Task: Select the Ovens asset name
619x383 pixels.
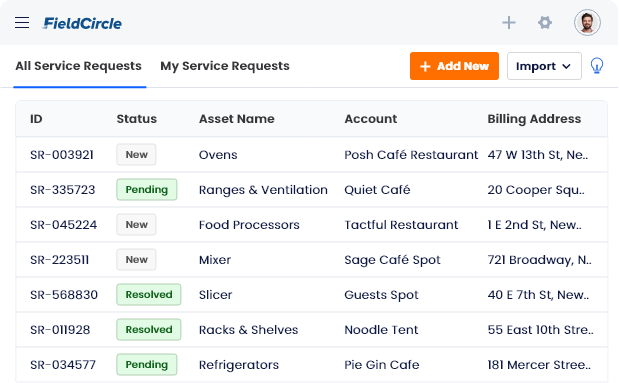Action: (x=218, y=155)
